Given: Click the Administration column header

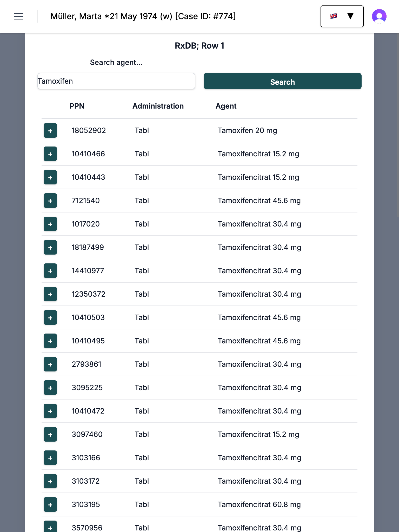Looking at the screenshot, I should pyautogui.click(x=158, y=106).
